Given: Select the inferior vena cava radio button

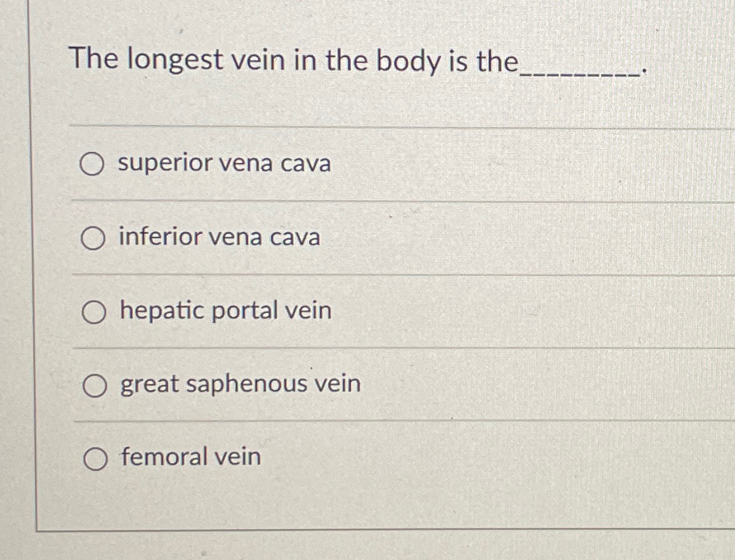Looking at the screenshot, I should coord(92,238).
